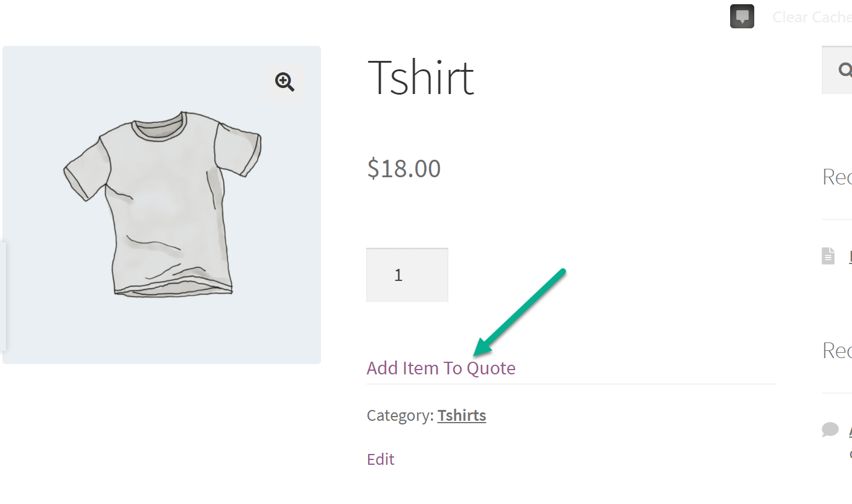The width and height of the screenshot is (852, 504).
Task: Click the "$18.00" price text
Action: (403, 168)
